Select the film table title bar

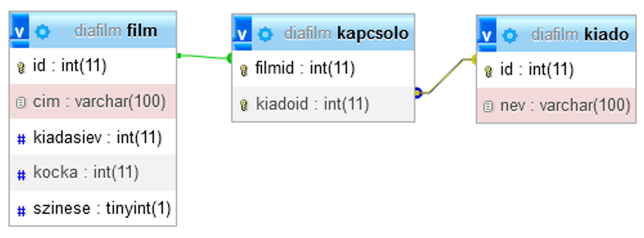click(115, 31)
